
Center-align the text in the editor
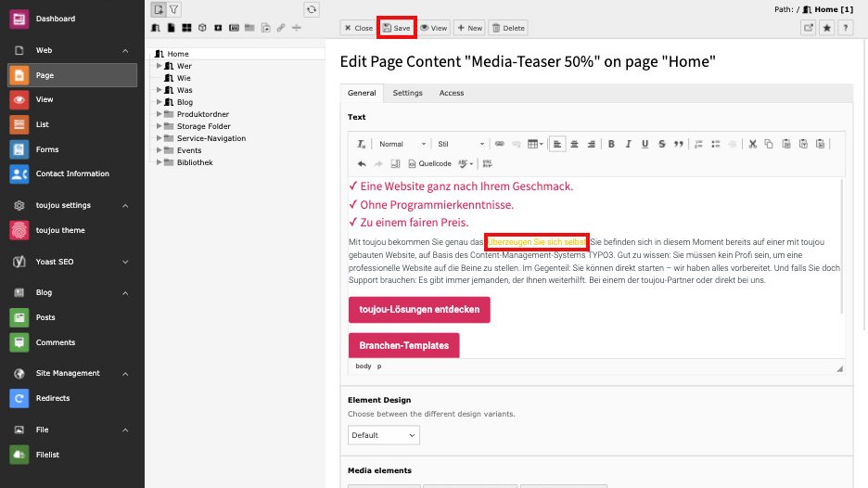pyautogui.click(x=574, y=144)
